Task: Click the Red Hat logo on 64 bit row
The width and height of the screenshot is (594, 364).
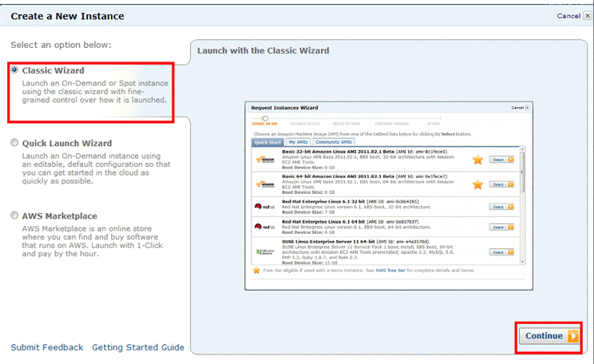Action: (264, 227)
